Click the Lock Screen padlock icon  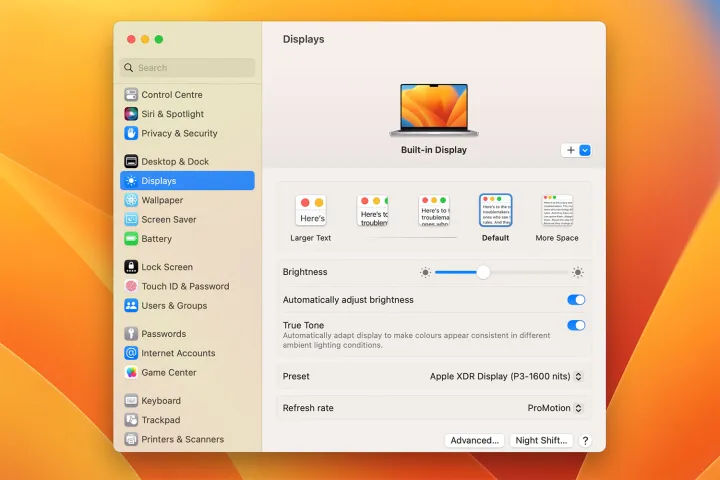point(131,266)
